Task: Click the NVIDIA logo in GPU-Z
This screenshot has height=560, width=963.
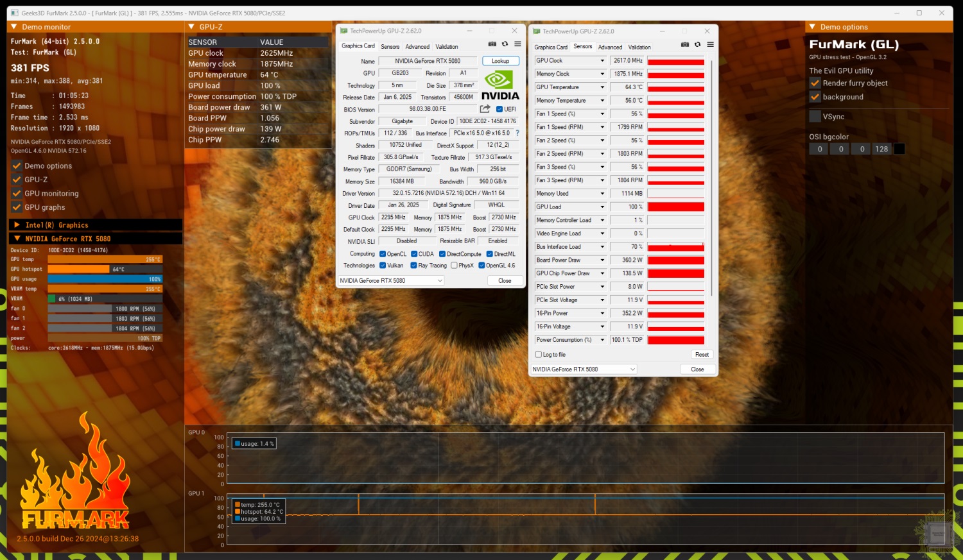Action: (x=499, y=86)
